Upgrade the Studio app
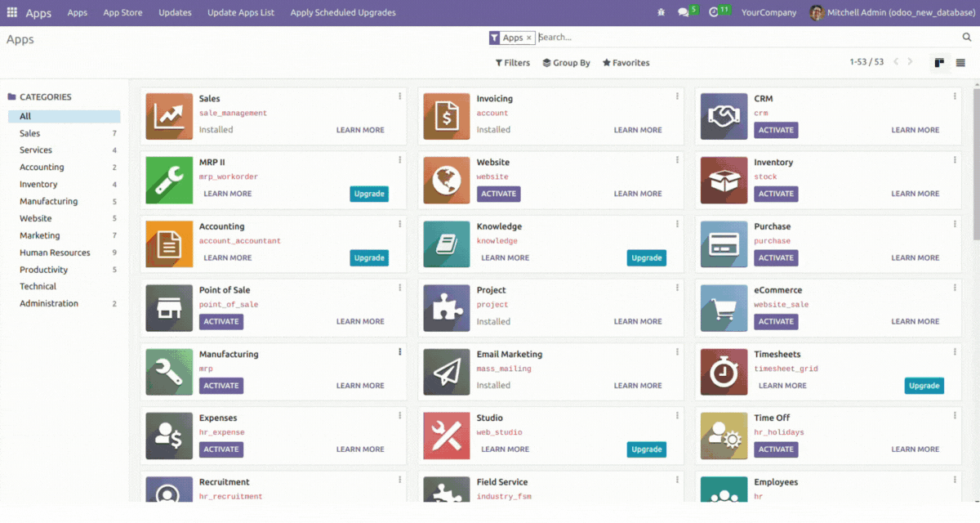Image resolution: width=980 pixels, height=523 pixels. click(x=646, y=449)
